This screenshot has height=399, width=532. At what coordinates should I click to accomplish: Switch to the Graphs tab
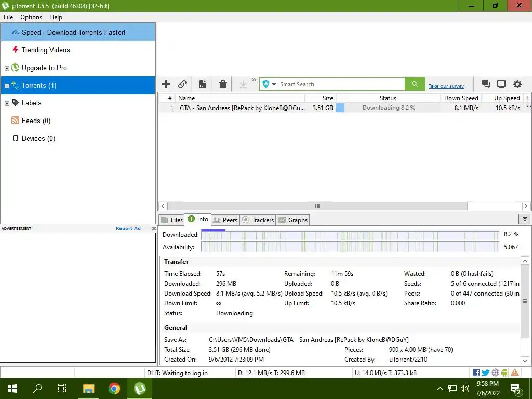[x=293, y=220]
